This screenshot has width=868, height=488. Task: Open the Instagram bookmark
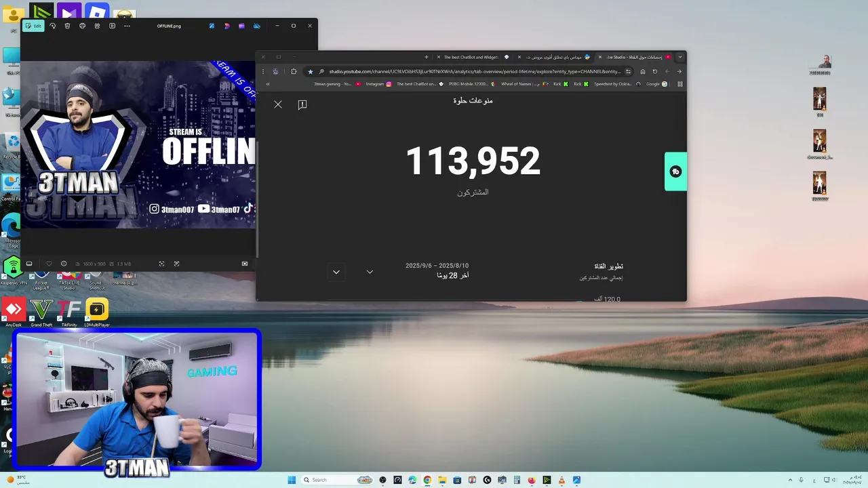[378, 84]
